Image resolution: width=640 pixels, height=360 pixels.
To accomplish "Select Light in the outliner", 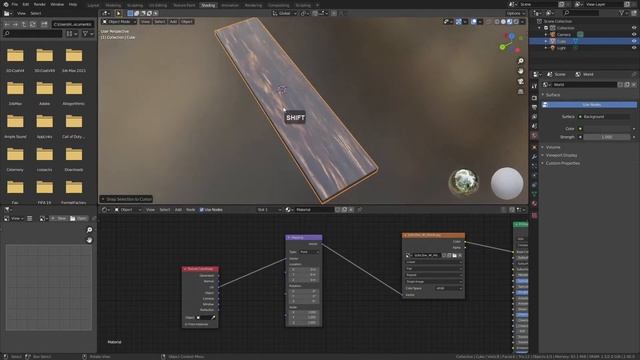I will click(x=561, y=48).
